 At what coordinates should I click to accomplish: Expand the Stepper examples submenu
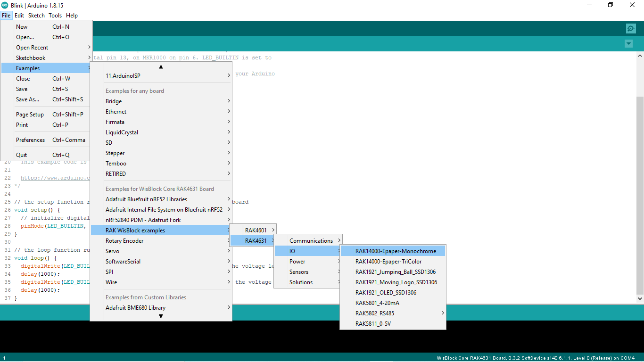coord(161,153)
